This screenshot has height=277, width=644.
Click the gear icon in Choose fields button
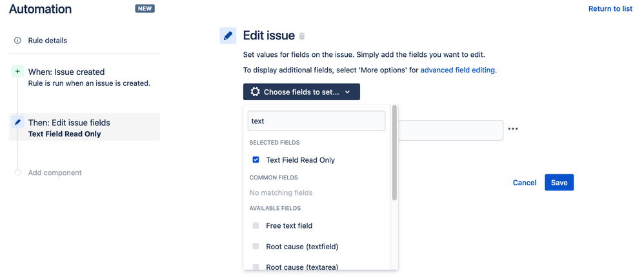coord(255,92)
